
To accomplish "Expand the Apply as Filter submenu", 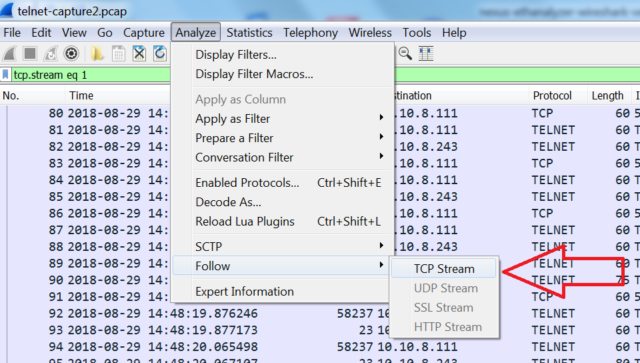I will [282, 118].
